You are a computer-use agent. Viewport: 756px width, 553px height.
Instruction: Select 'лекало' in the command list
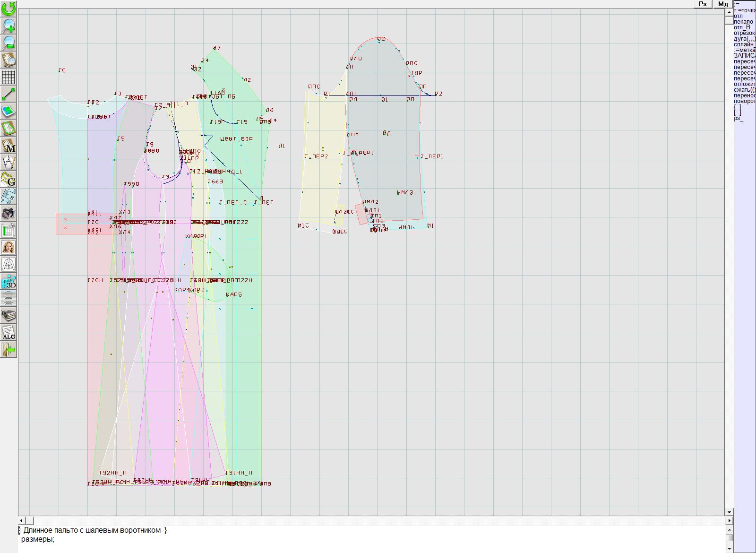tap(744, 22)
